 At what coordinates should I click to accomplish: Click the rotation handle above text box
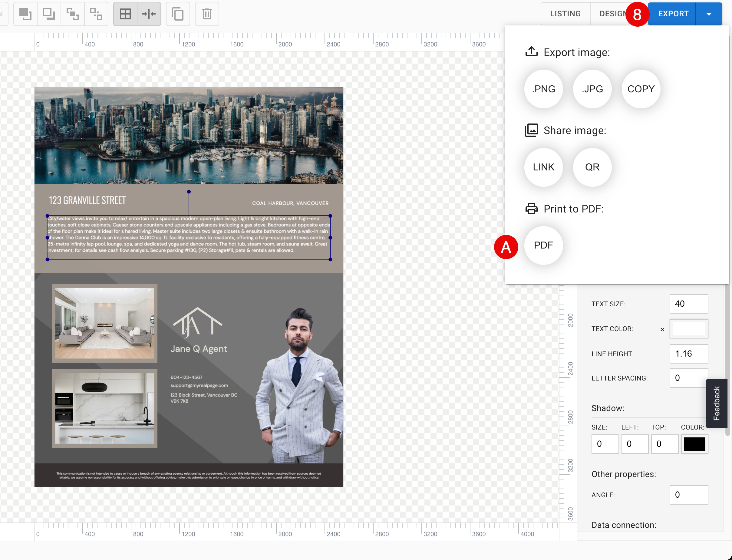pyautogui.click(x=189, y=192)
